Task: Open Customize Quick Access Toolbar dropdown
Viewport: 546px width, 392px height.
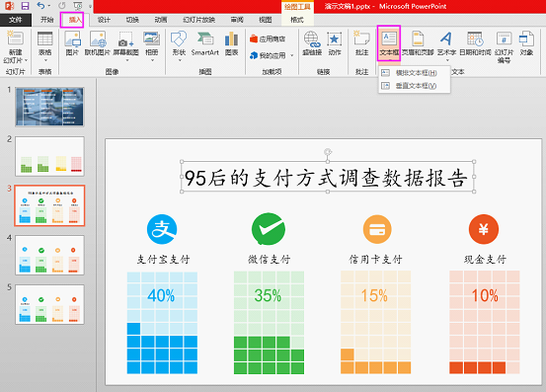Action: [90, 6]
